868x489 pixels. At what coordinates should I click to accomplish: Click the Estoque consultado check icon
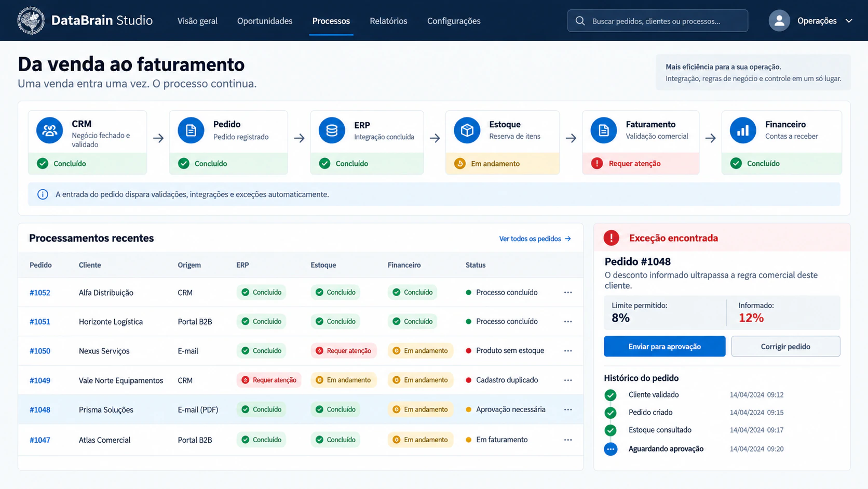pyautogui.click(x=611, y=430)
